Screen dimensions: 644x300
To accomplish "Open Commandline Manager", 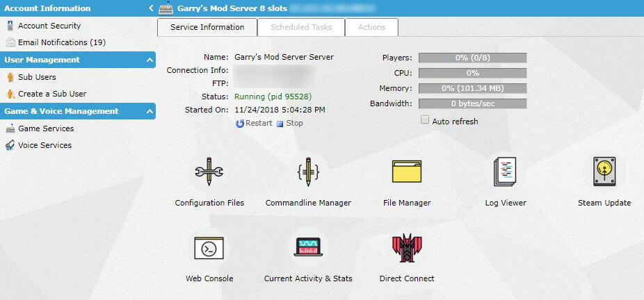I will pos(308,172).
